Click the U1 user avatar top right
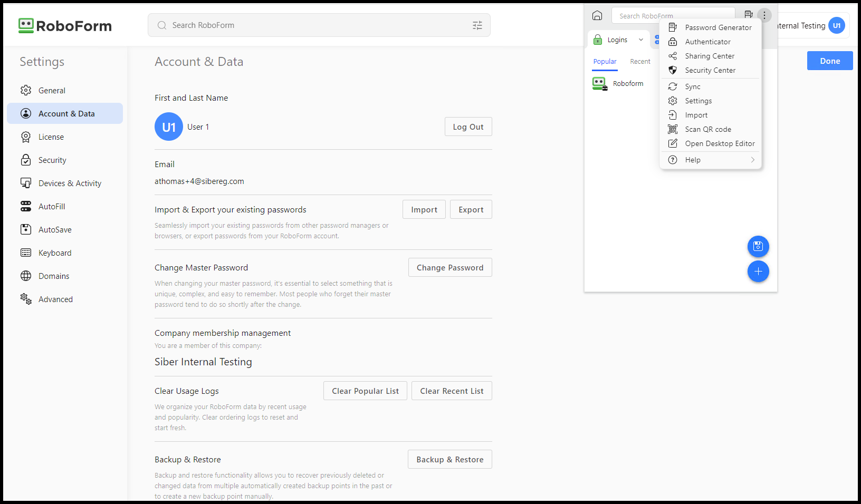 click(x=836, y=25)
